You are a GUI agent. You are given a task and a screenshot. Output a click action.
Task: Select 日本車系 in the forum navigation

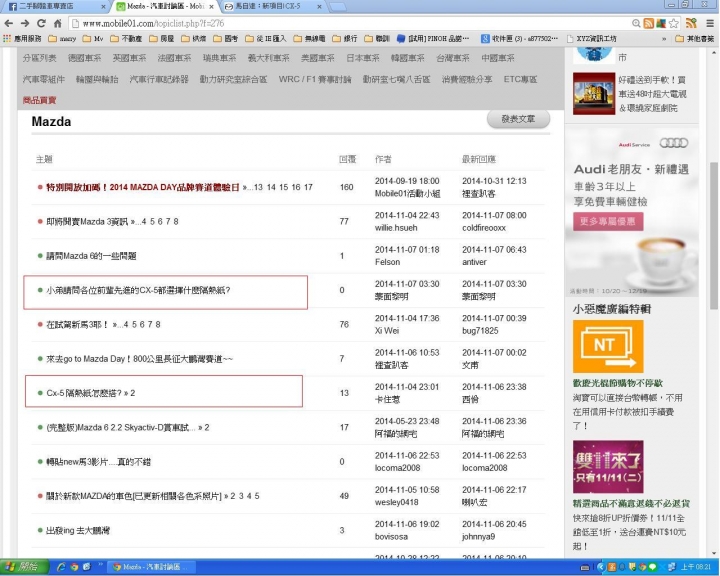pos(363,58)
